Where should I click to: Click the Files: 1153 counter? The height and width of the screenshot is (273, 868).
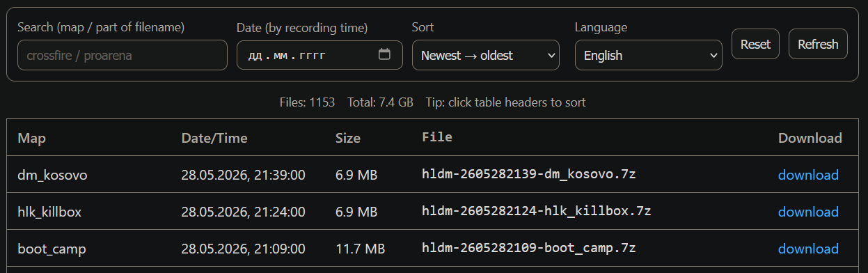coord(307,102)
